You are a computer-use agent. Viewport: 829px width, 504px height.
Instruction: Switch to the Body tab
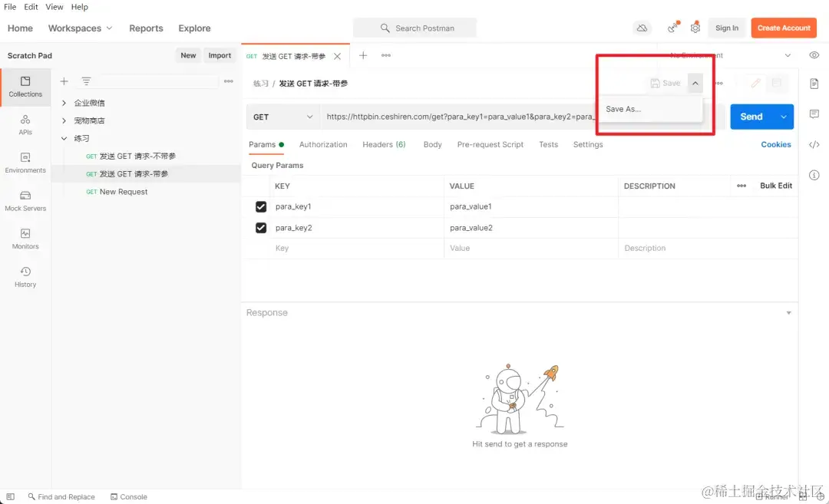(432, 144)
